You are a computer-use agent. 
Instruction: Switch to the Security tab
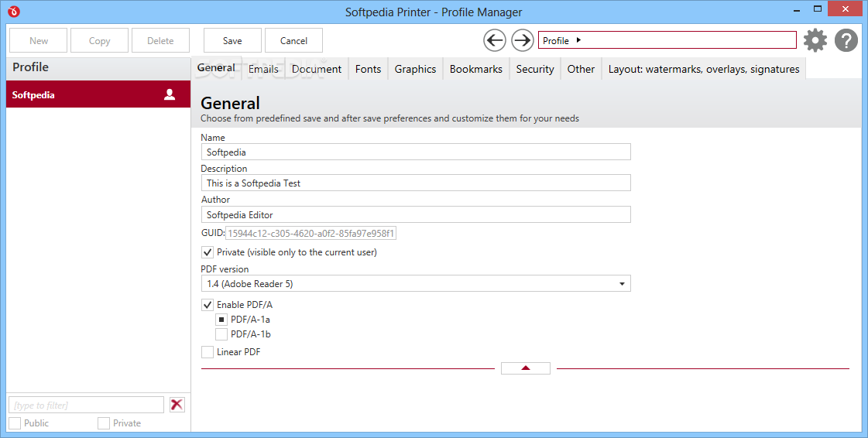[535, 69]
